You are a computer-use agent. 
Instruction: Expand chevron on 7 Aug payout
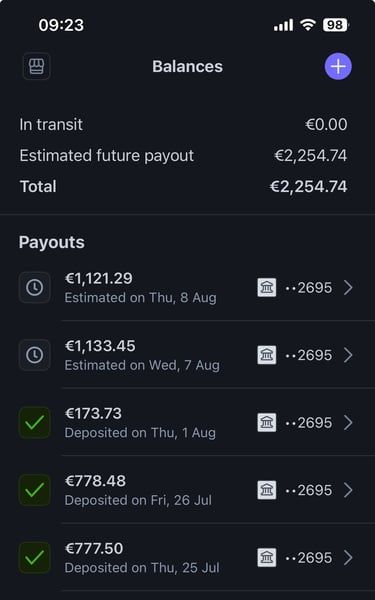click(x=348, y=355)
